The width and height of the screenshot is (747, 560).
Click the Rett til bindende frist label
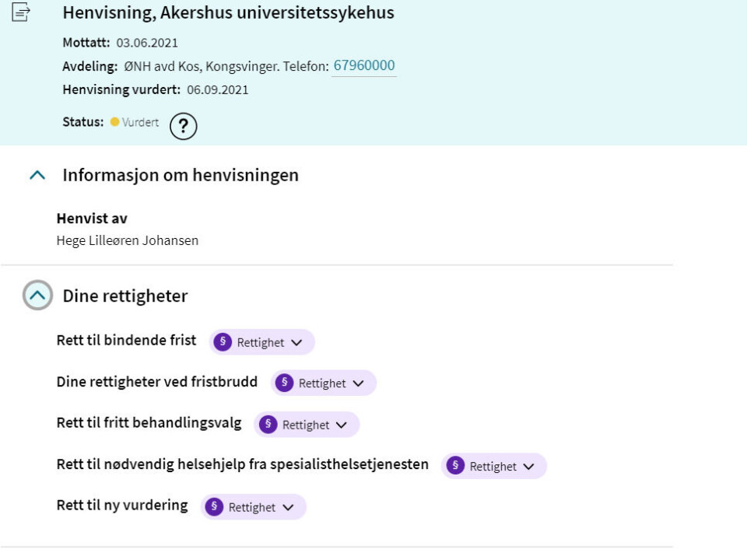126,340
